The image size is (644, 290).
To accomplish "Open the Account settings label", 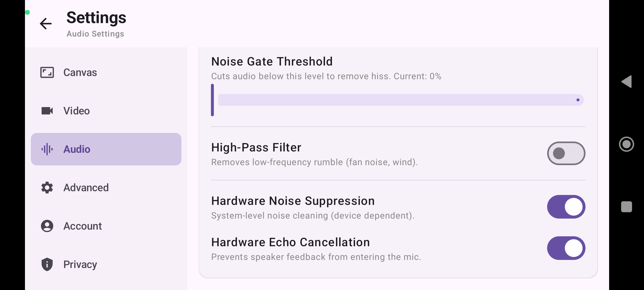I will click(x=82, y=226).
